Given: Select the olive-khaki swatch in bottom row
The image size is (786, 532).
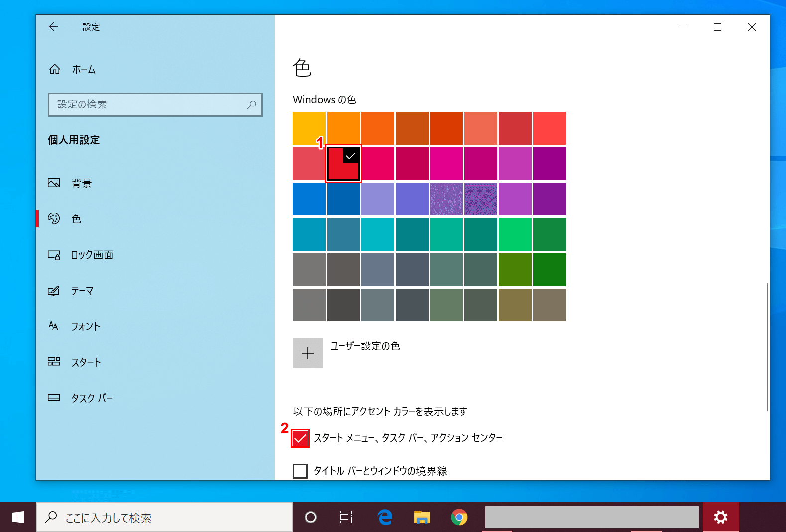Looking at the screenshot, I should click(x=515, y=305).
